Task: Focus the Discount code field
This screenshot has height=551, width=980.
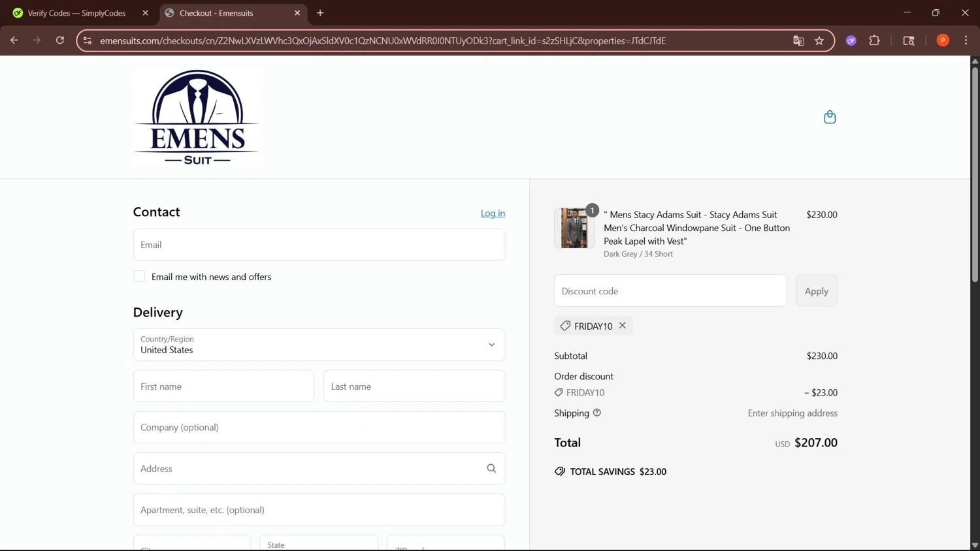Action: 670,291
